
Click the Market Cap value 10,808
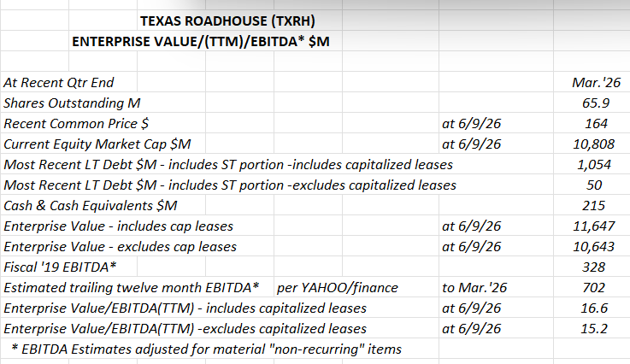(x=594, y=144)
